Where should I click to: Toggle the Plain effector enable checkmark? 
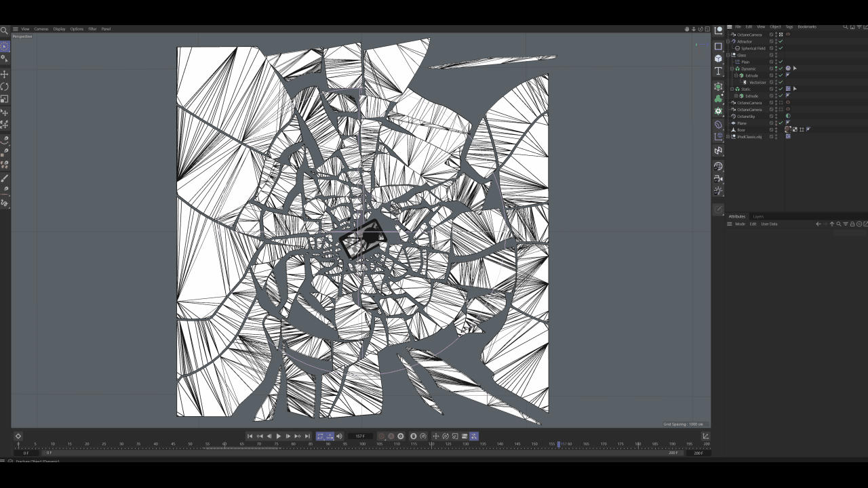point(781,62)
